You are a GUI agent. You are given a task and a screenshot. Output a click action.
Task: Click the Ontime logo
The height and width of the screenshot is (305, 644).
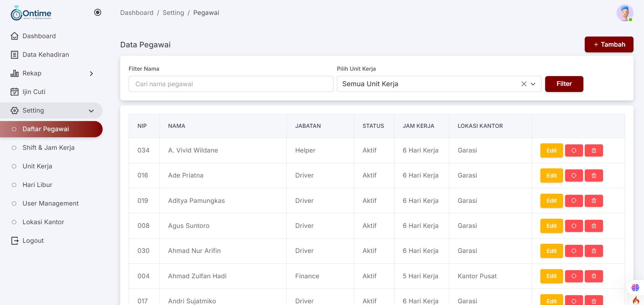coord(31,13)
